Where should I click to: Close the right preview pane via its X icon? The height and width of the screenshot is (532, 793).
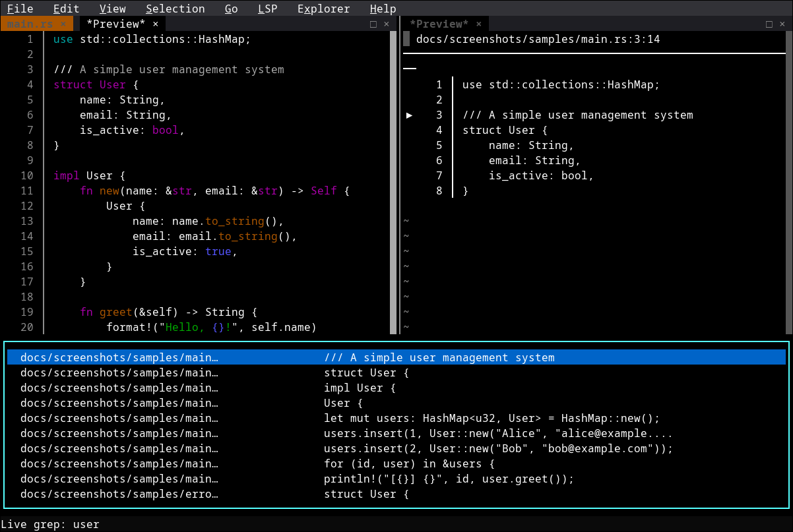(x=782, y=24)
